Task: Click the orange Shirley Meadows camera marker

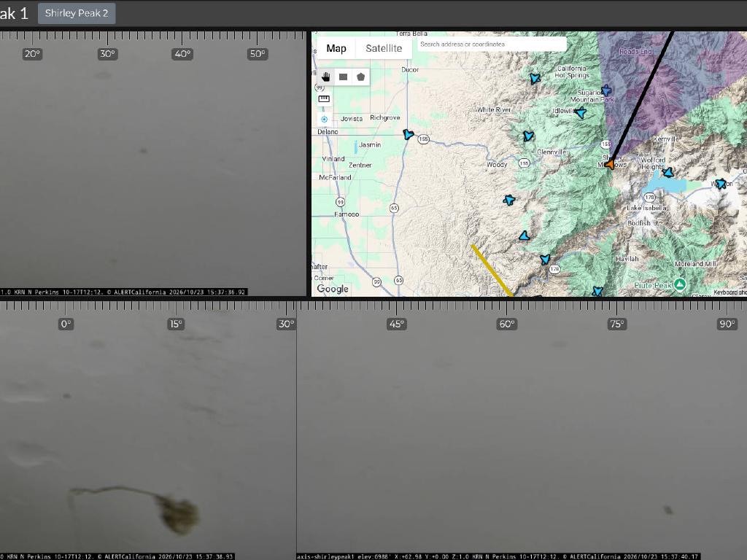Action: pyautogui.click(x=610, y=164)
